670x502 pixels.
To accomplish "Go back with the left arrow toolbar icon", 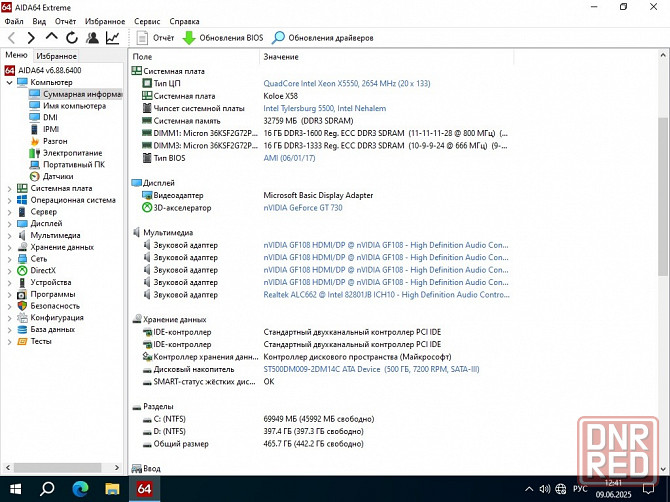I will (x=12, y=38).
